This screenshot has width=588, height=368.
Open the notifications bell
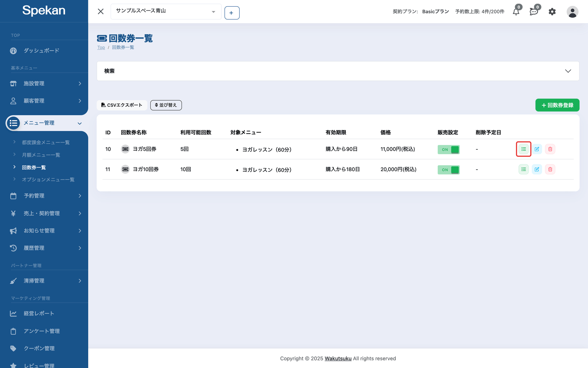[x=516, y=12]
